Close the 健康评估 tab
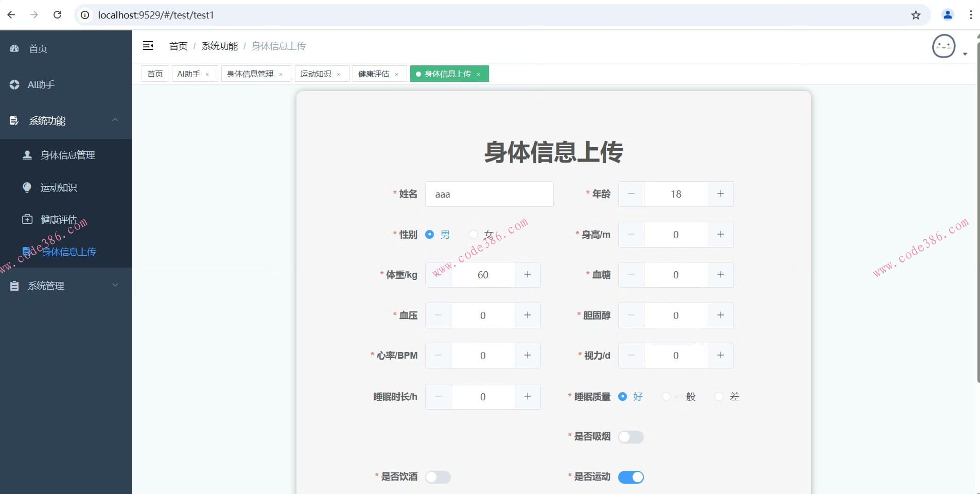Viewport: 980px width, 494px height. click(x=397, y=74)
